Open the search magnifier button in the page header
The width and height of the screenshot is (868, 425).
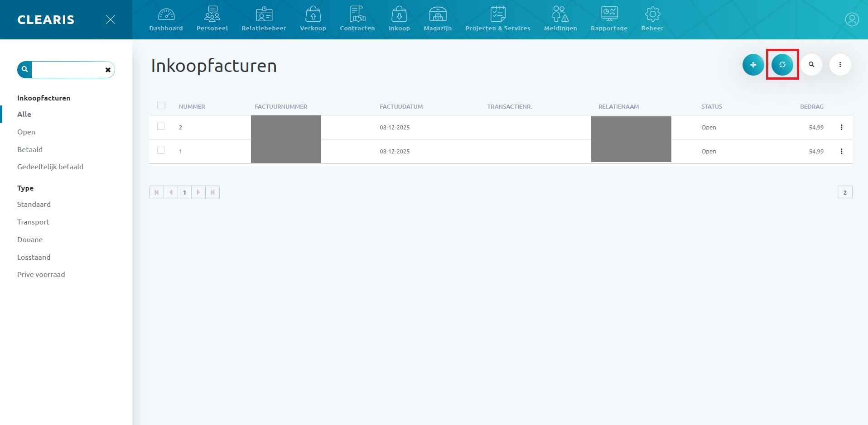point(811,65)
